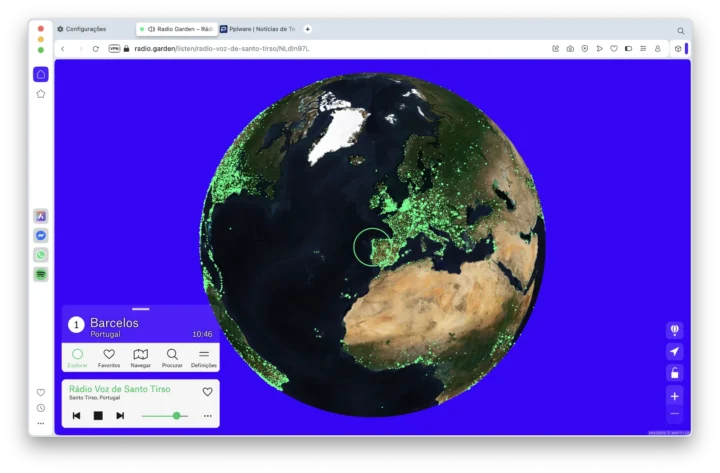Switch to the Navegar tab
Image resolution: width=720 pixels, height=473 pixels.
141,357
